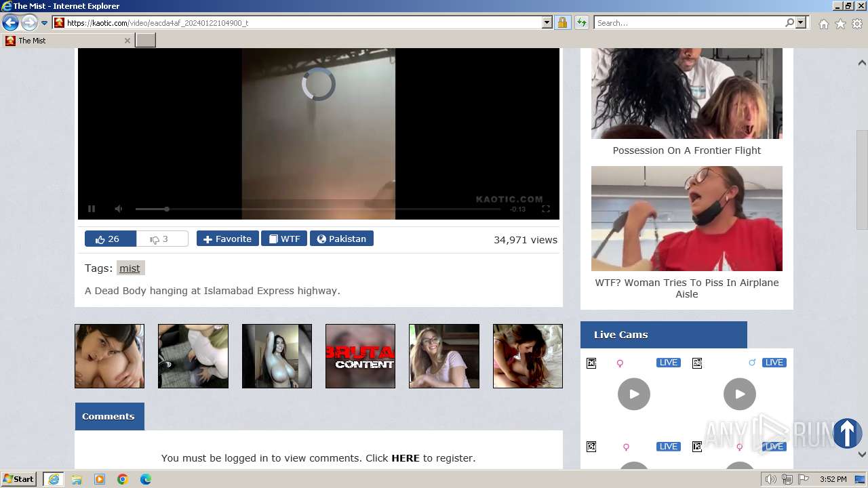Open the Action Center flag tray icon

click(x=802, y=480)
